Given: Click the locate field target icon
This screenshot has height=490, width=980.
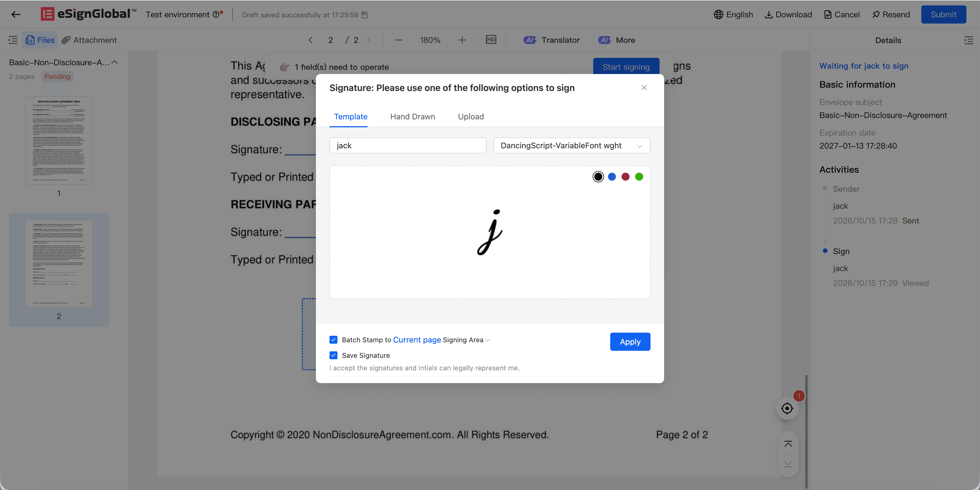Looking at the screenshot, I should click(x=787, y=408).
